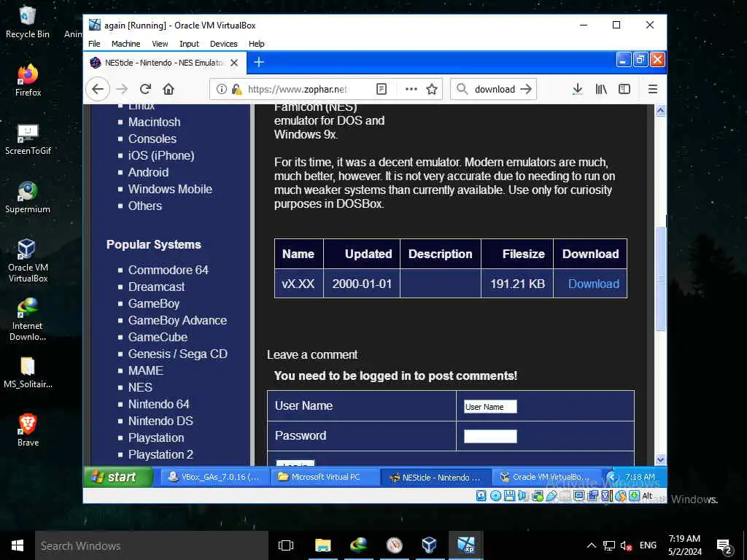Click the Firefox back arrow button

tap(98, 89)
